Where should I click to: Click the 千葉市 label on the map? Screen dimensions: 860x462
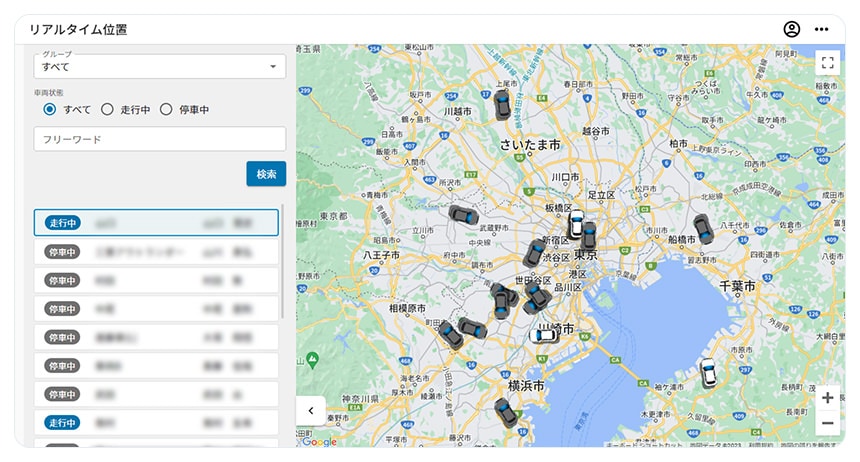point(737,286)
